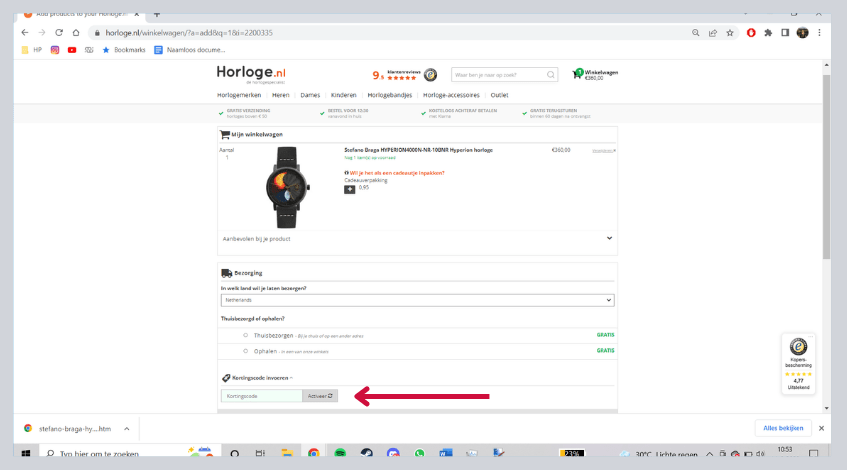Click the Activeer button
The width and height of the screenshot is (847, 470).
click(320, 396)
